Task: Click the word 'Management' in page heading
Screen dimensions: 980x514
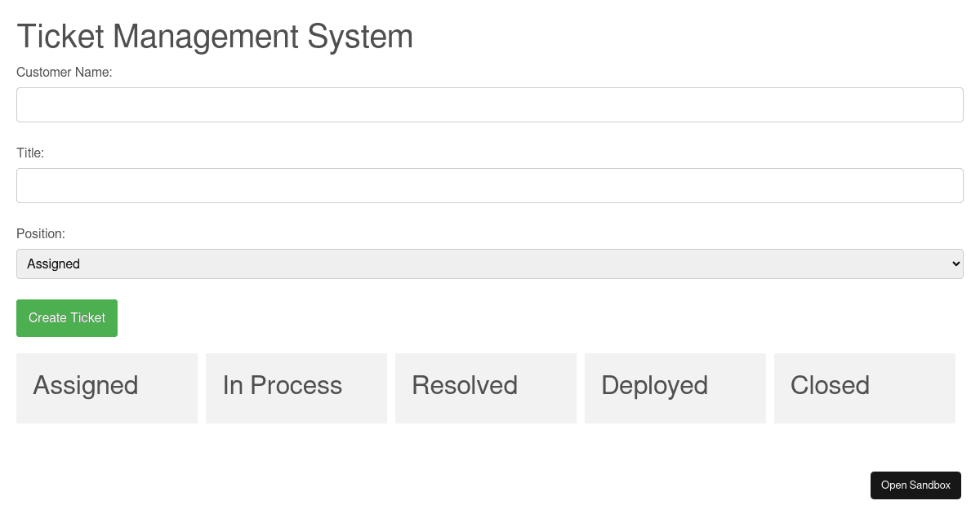Action: click(x=206, y=38)
